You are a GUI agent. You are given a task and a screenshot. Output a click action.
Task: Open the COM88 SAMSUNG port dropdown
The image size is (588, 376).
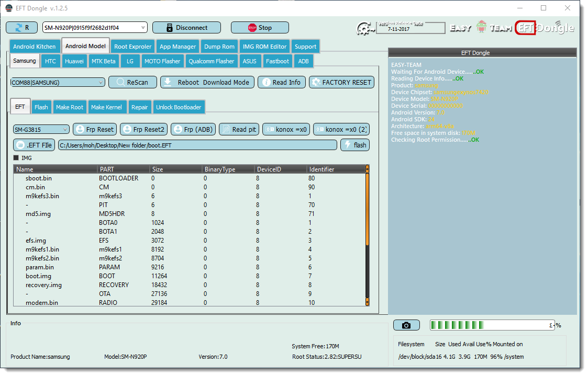click(x=58, y=83)
